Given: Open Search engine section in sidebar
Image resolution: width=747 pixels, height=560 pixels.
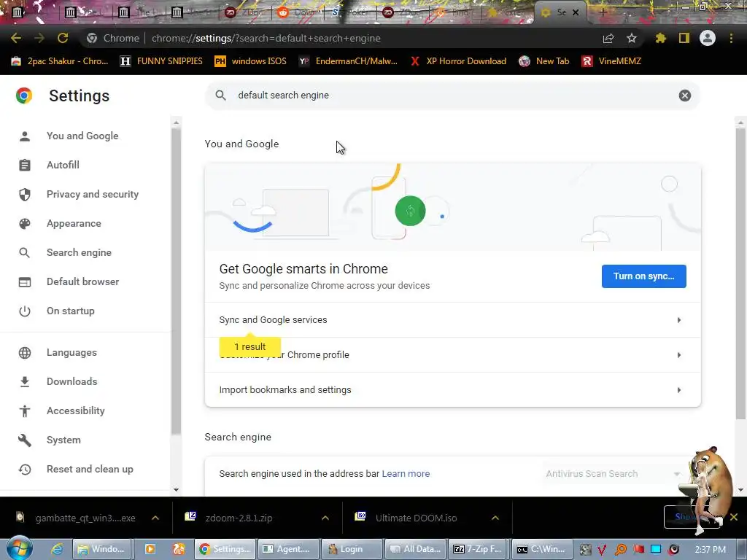Looking at the screenshot, I should 79,252.
